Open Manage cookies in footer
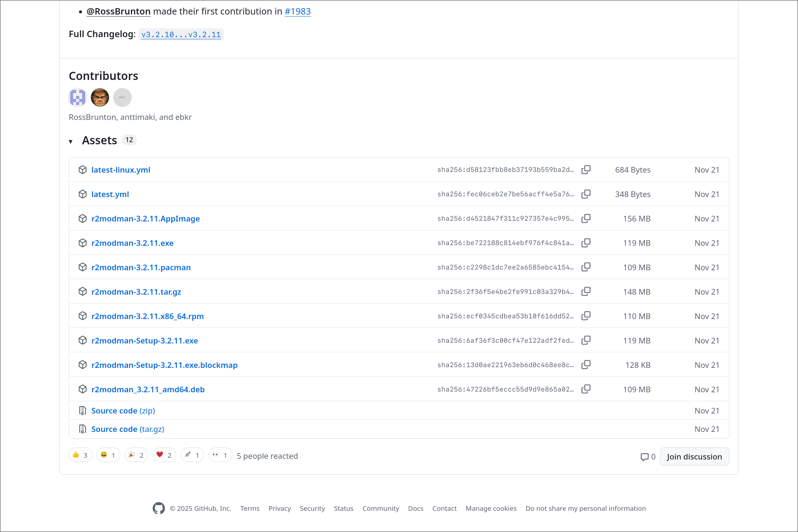 [x=491, y=508]
